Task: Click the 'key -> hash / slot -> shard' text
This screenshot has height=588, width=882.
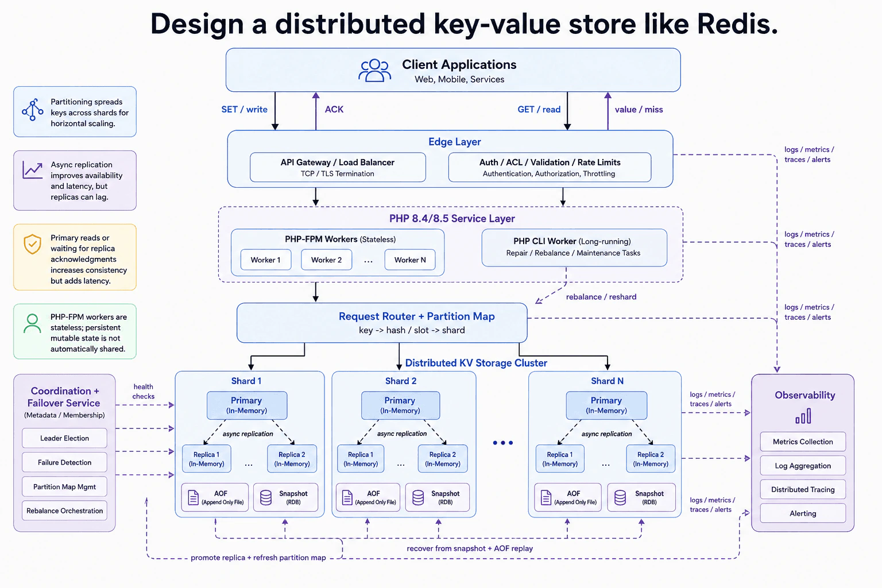Action: coord(412,330)
